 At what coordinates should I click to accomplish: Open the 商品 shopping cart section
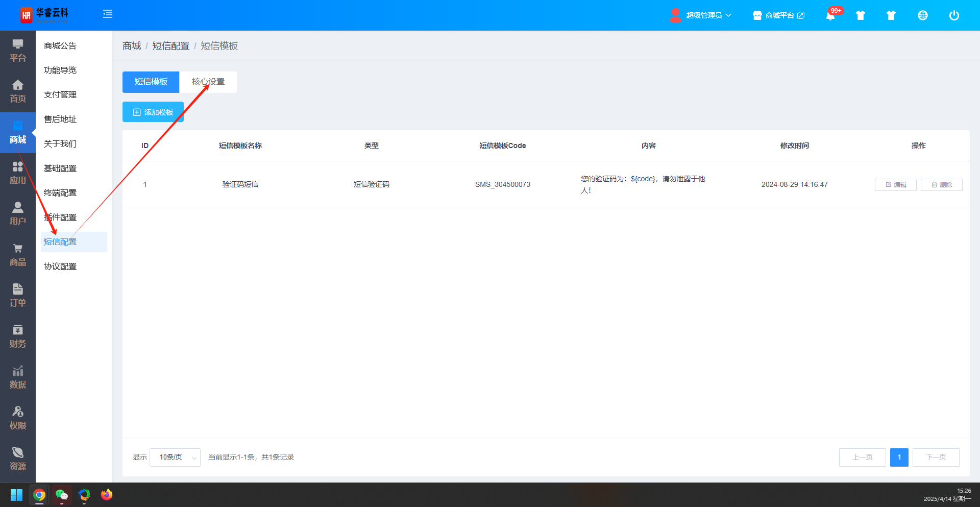[18, 255]
